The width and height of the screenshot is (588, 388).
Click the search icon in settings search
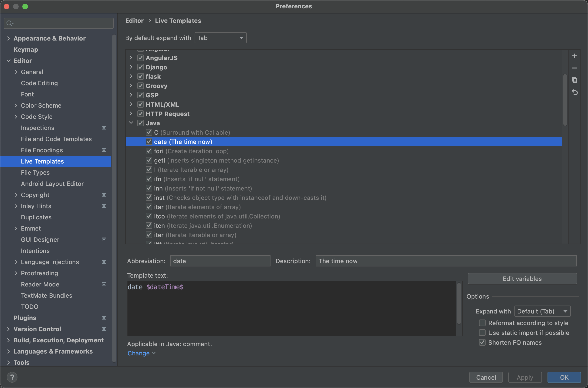[10, 23]
